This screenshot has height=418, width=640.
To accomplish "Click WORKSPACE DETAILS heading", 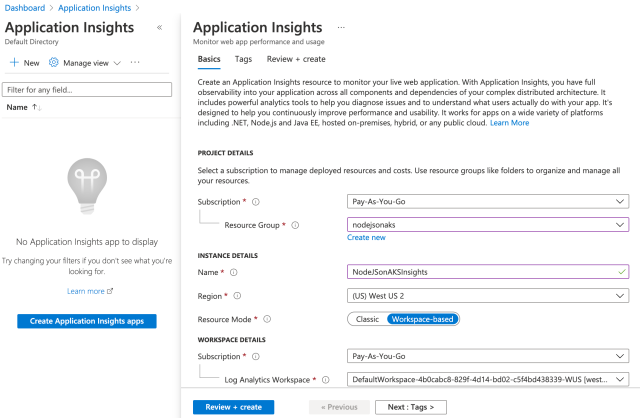I will 231,340.
